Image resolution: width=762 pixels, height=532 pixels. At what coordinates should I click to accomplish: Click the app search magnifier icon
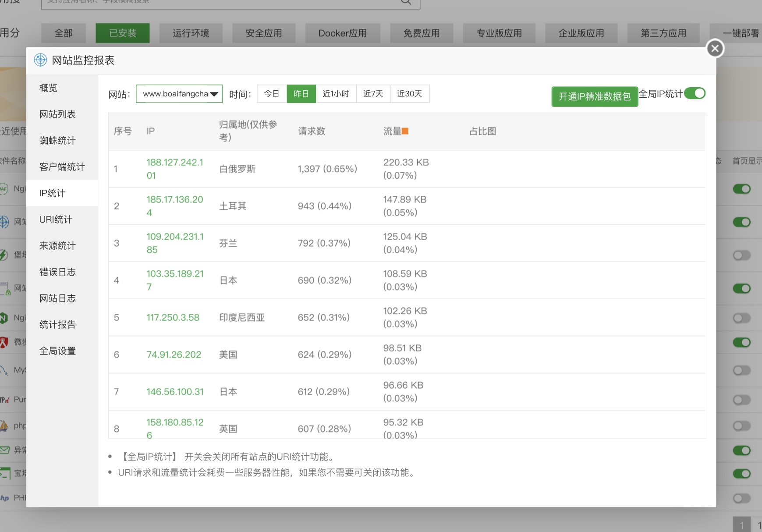pos(406,2)
